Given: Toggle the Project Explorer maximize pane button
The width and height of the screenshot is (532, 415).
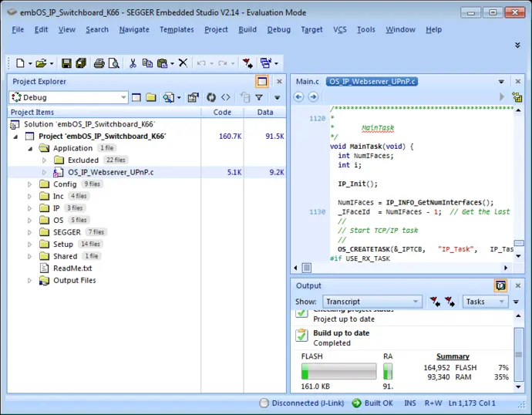Looking at the screenshot, I should click(x=262, y=82).
